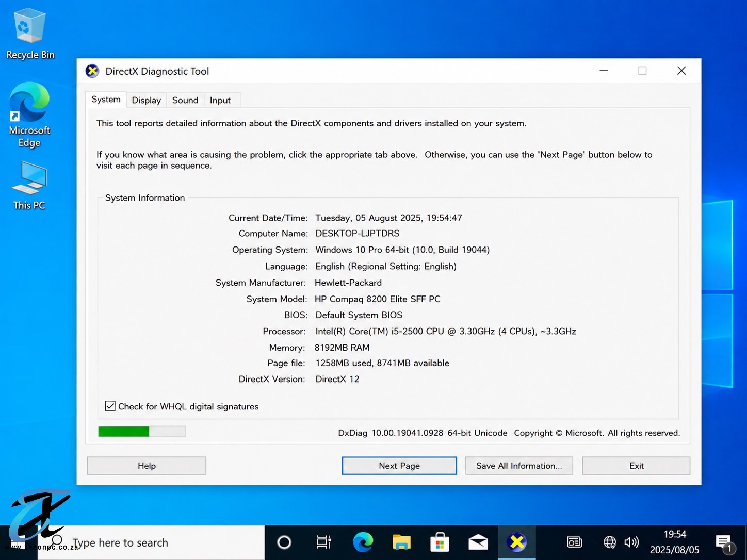747x560 pixels.
Task: Click the 1258MB used page file value
Action: point(382,363)
